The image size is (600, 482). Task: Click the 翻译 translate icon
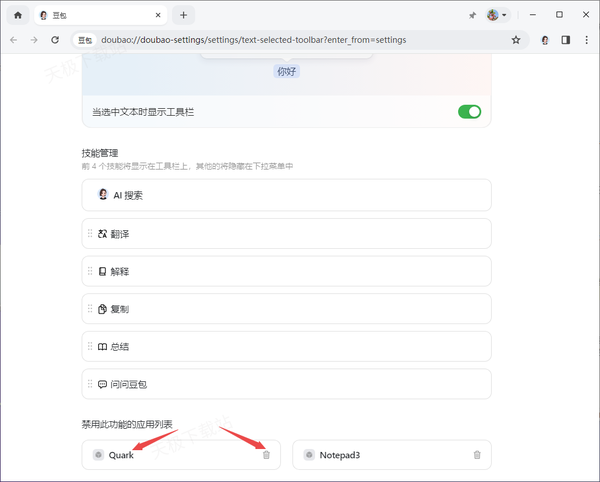(x=102, y=233)
